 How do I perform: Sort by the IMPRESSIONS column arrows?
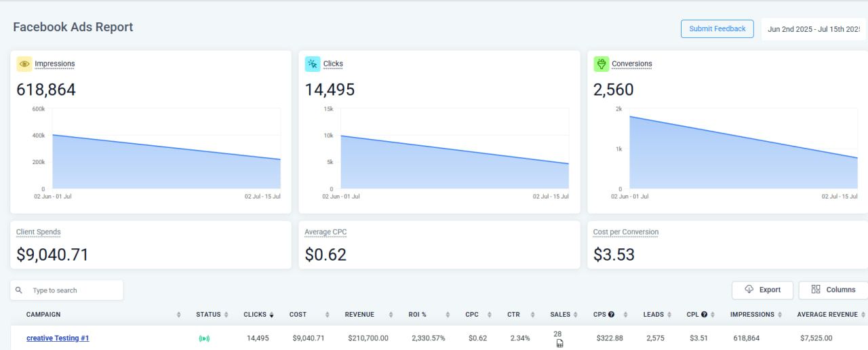[780, 315]
